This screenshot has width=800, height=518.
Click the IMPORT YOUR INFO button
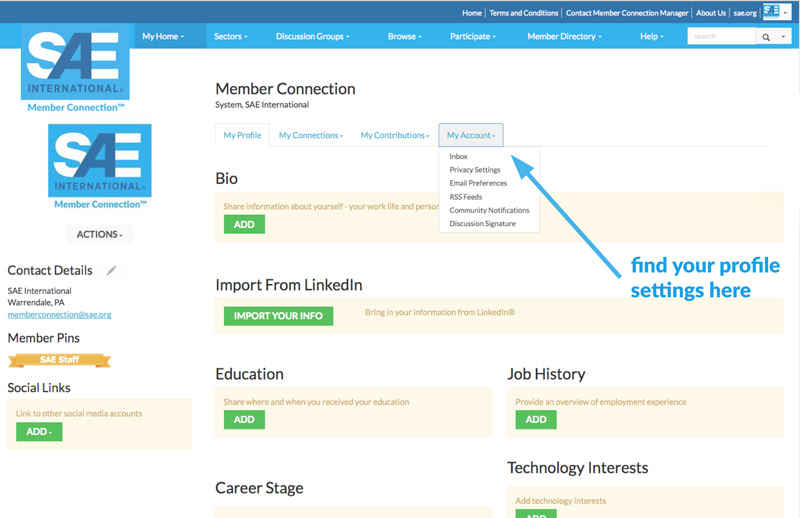(x=278, y=316)
